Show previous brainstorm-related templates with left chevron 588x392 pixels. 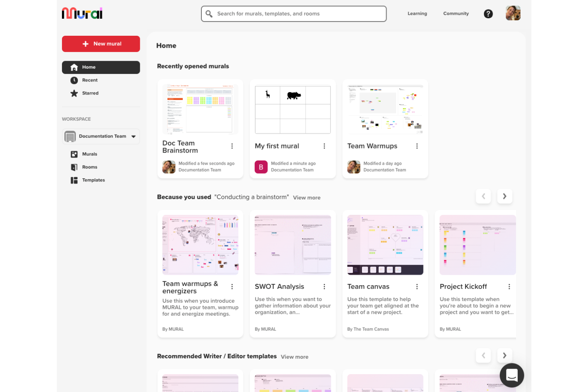484,196
